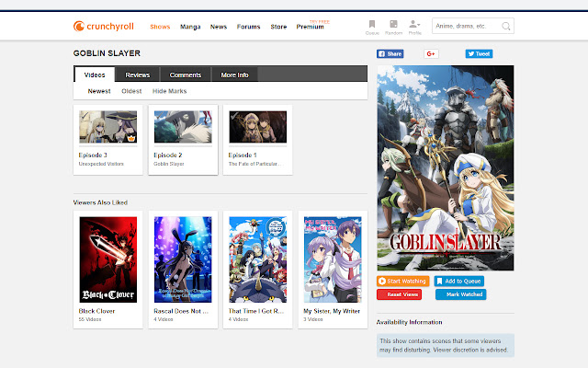Click 'Rascal Does Not ...' title text

(x=181, y=311)
